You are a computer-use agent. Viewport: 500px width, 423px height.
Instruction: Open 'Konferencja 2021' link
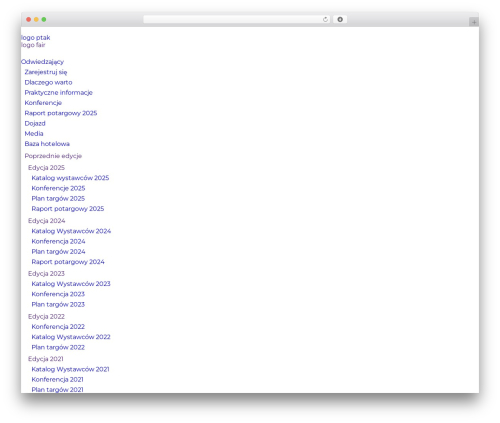58,380
